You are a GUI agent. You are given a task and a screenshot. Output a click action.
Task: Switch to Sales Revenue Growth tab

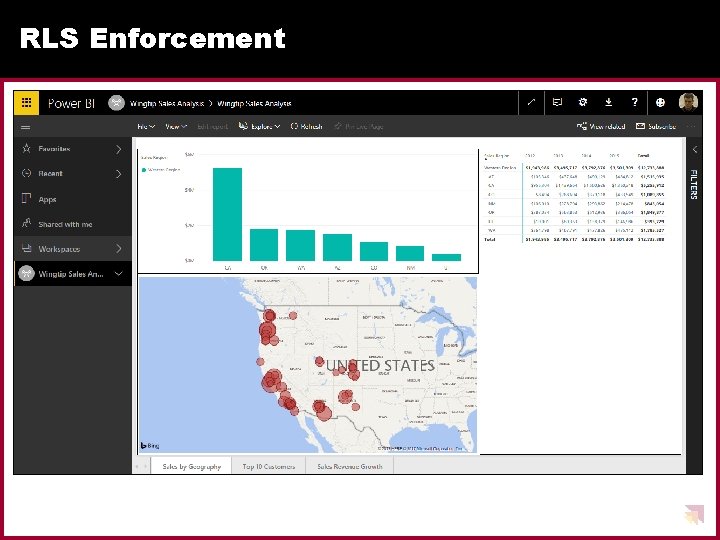349,466
